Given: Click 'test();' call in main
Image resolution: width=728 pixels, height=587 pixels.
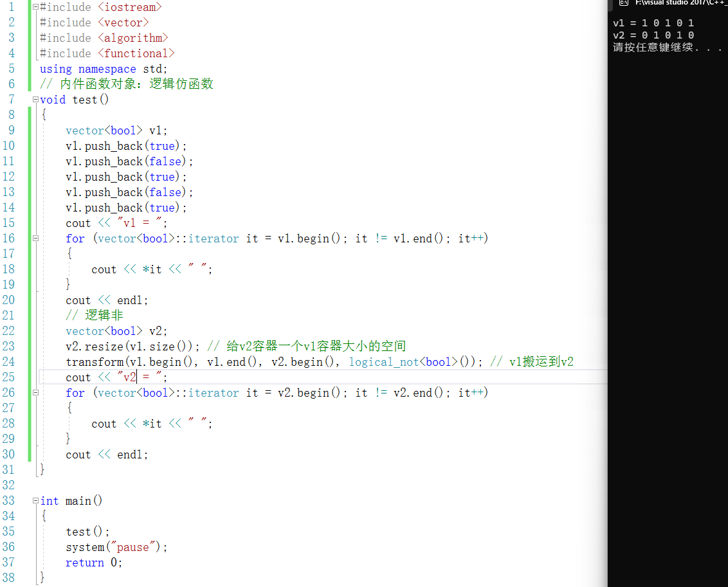Looking at the screenshot, I should tap(87, 532).
